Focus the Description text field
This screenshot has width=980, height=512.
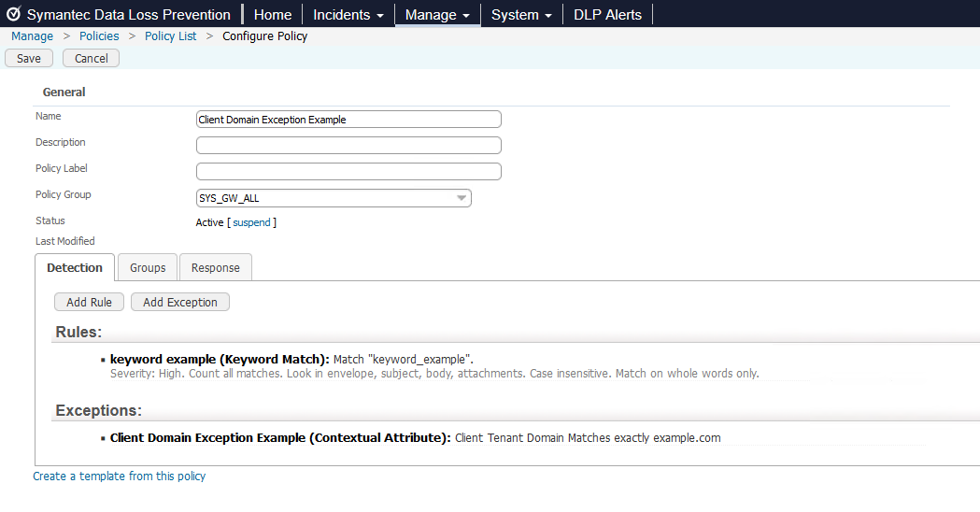coord(348,146)
